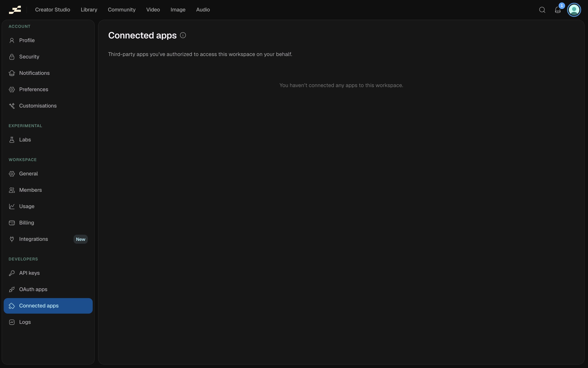The width and height of the screenshot is (588, 368).
Task: Open Video in top navigation
Action: click(x=153, y=10)
